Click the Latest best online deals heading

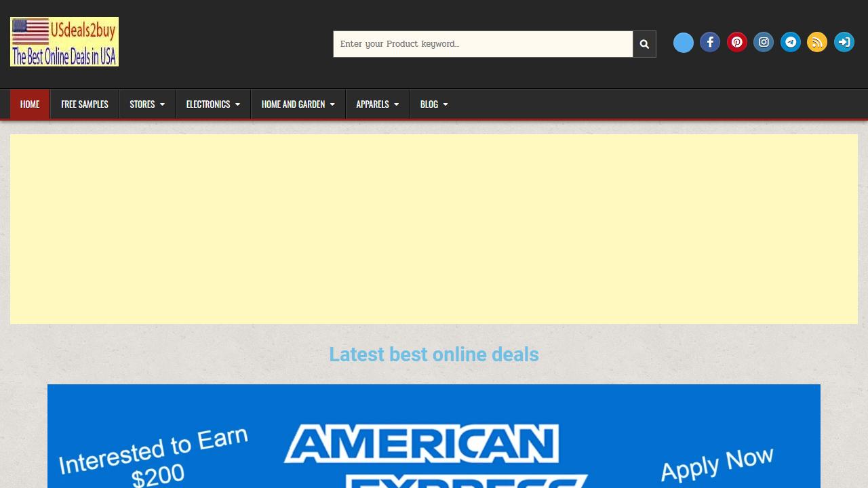coord(433,354)
